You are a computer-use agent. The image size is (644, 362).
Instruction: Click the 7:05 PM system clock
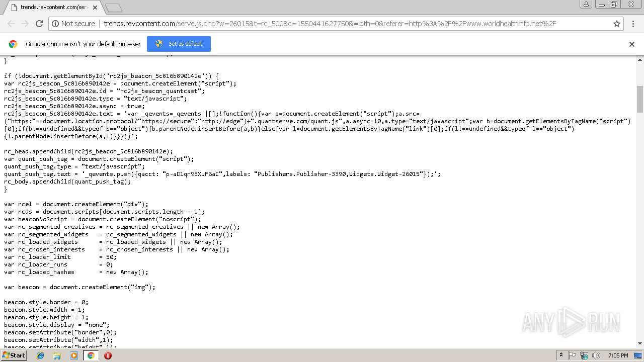click(x=618, y=355)
